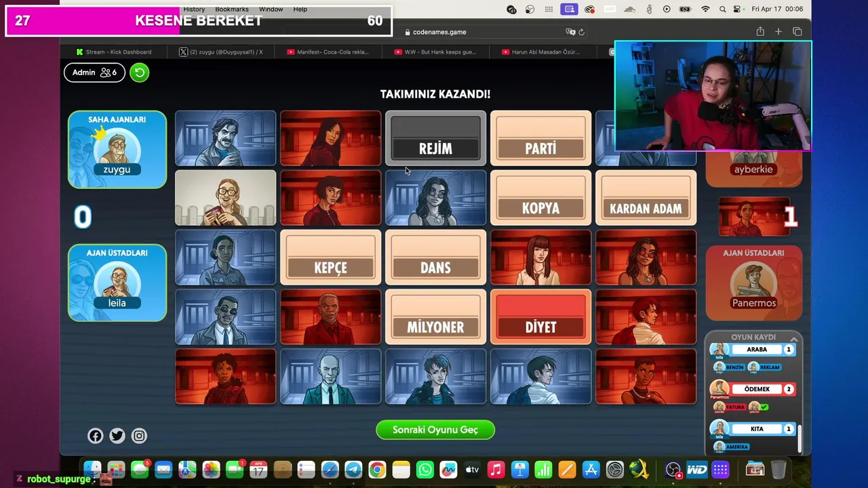Screen dimensions: 868x488
Task: Click the green refresh game icon
Action: point(139,73)
